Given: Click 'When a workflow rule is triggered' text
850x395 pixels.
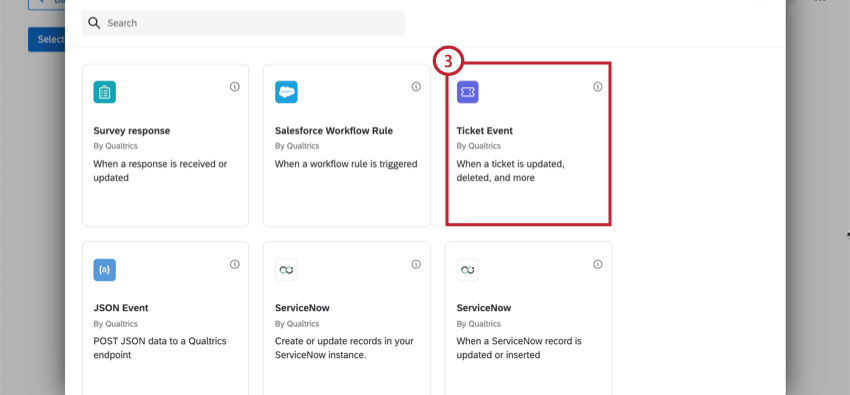Looking at the screenshot, I should pyautogui.click(x=346, y=164).
